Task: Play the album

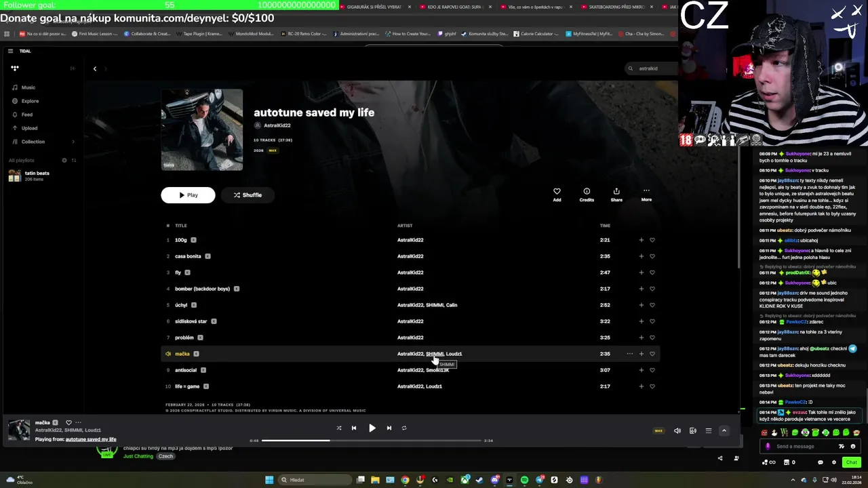Action: coord(188,195)
